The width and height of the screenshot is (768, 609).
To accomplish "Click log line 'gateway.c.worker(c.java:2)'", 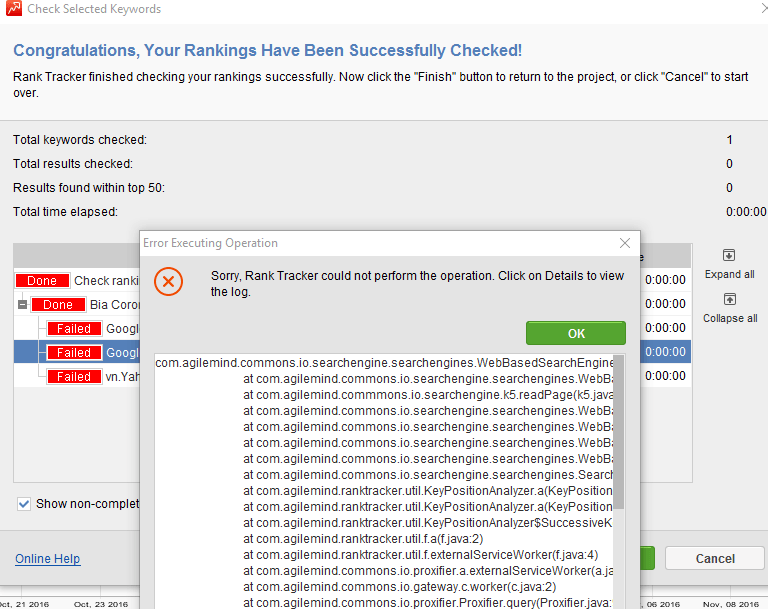I will coord(400,587).
